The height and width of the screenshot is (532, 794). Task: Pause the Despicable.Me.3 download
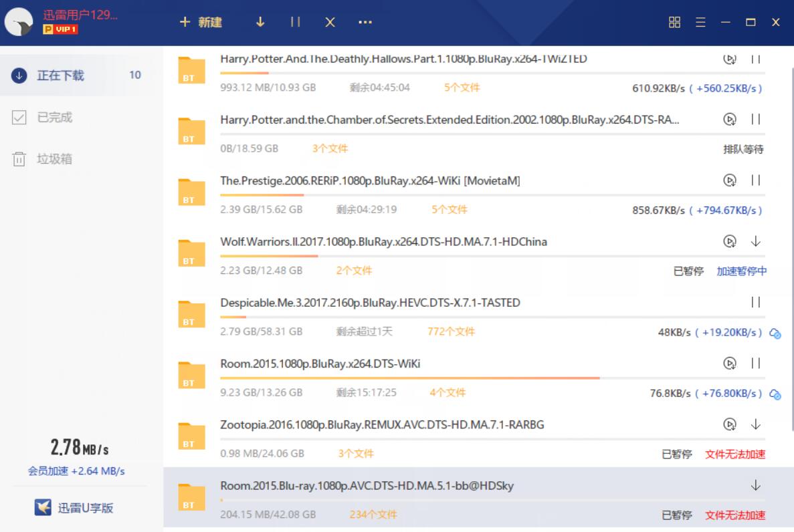point(756,302)
